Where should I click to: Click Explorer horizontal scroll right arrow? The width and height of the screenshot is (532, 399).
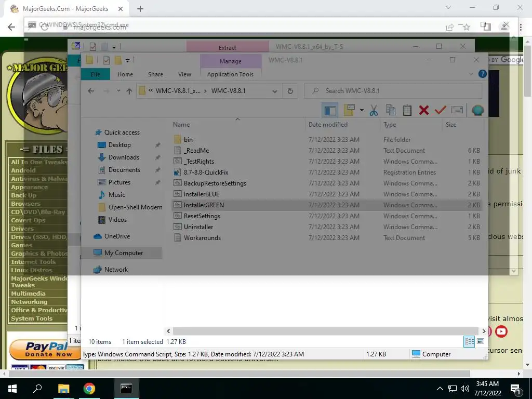point(484,331)
